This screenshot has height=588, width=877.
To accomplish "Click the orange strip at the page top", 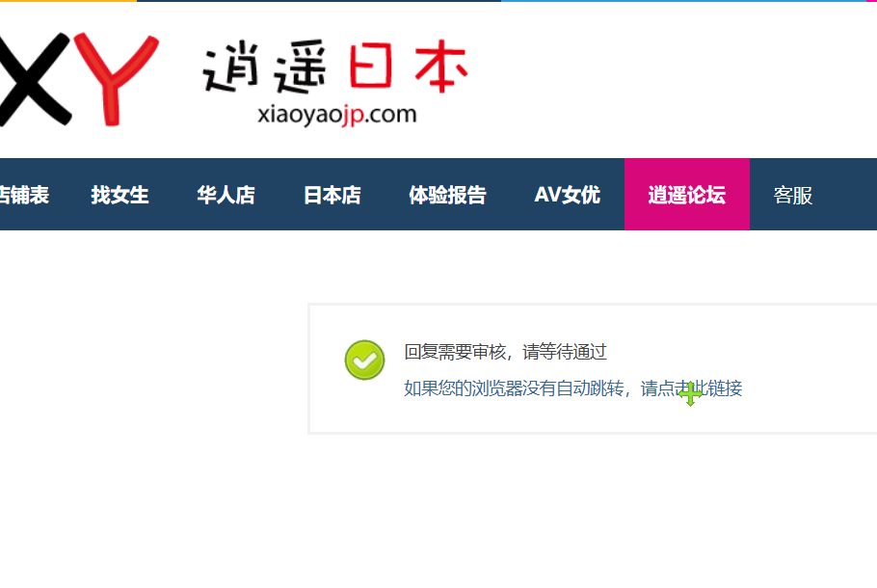I will tap(67, 1).
